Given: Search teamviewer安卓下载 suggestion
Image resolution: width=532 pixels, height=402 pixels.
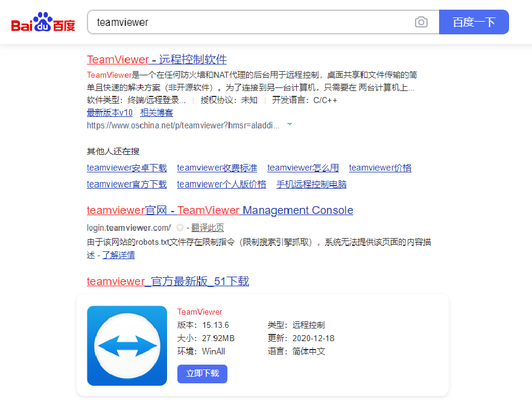Looking at the screenshot, I should click(x=127, y=168).
